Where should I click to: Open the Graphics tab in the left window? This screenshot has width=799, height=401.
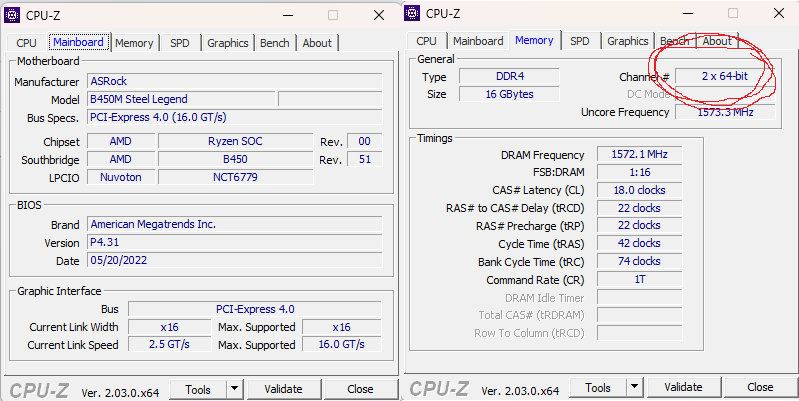click(227, 43)
